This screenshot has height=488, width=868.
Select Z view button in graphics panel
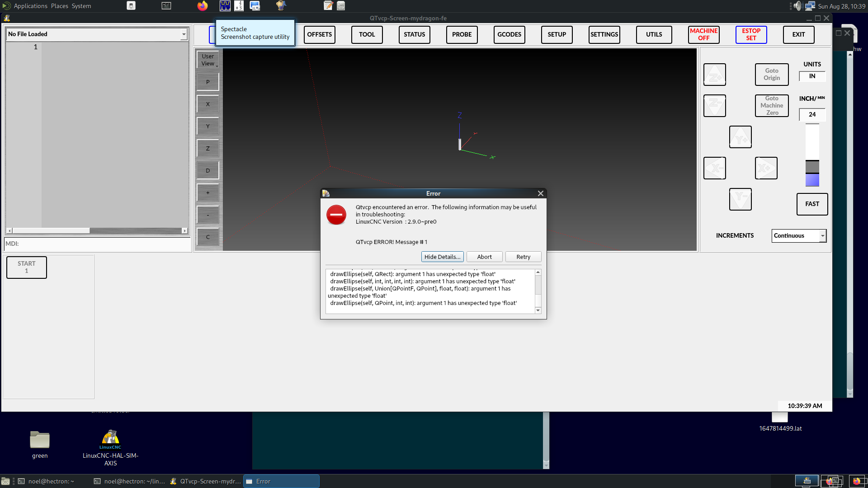click(x=208, y=149)
